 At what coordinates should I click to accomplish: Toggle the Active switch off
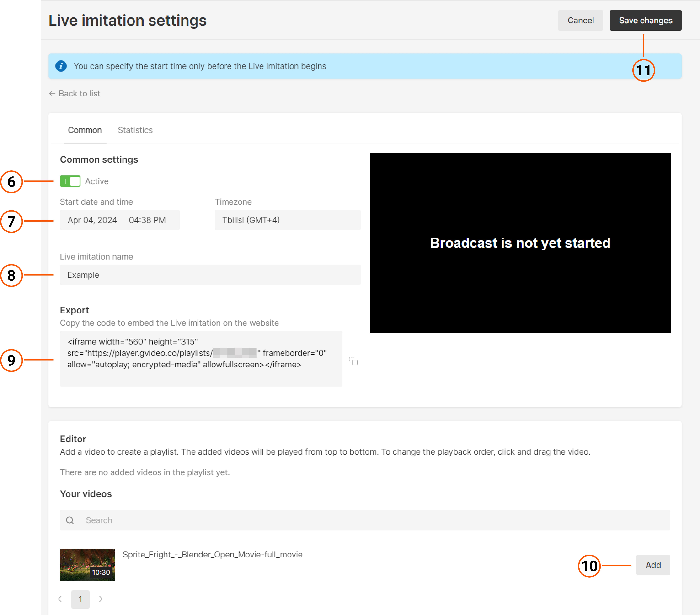[x=70, y=181]
